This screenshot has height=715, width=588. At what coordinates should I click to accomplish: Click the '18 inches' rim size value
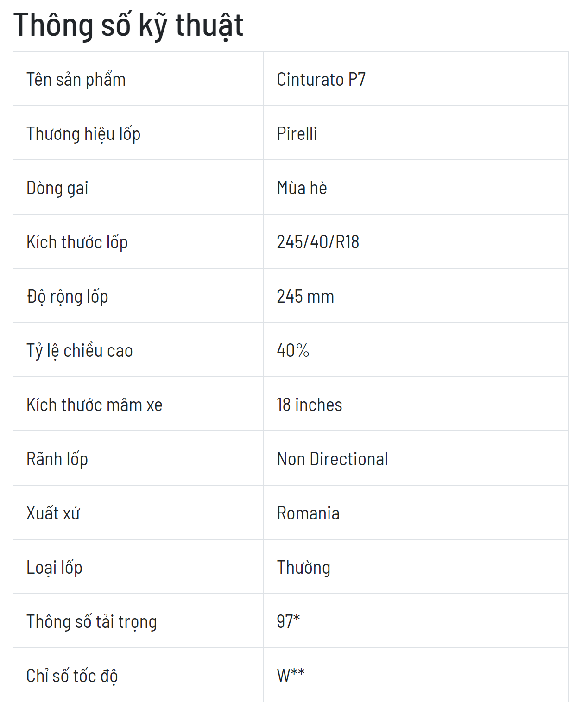(x=310, y=405)
